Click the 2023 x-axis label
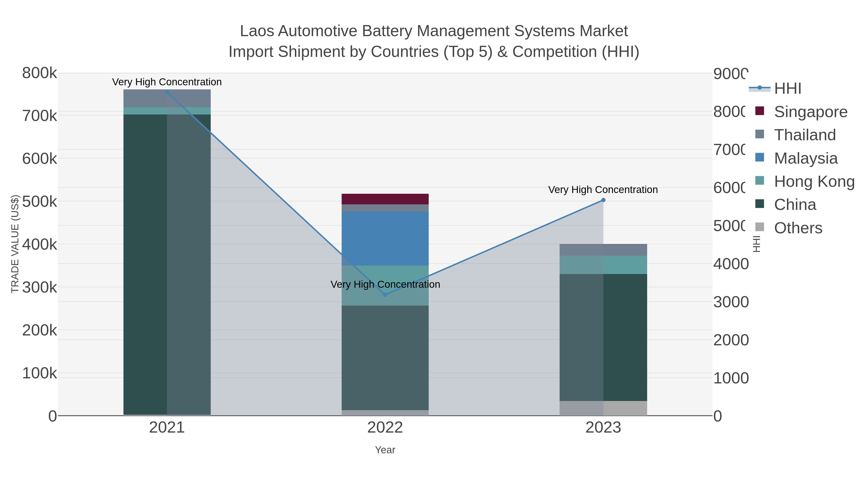This screenshot has width=868, height=488. coord(603,428)
